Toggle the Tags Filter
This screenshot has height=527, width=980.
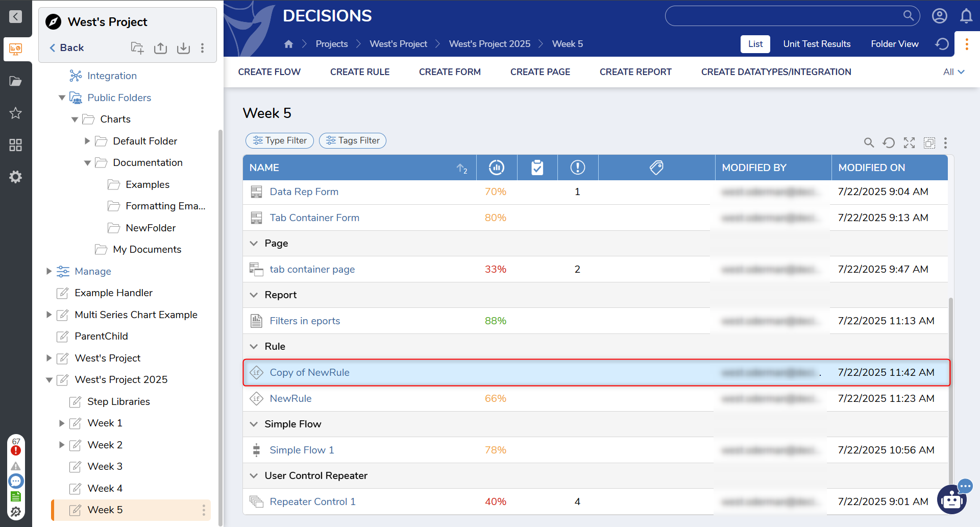click(x=353, y=140)
